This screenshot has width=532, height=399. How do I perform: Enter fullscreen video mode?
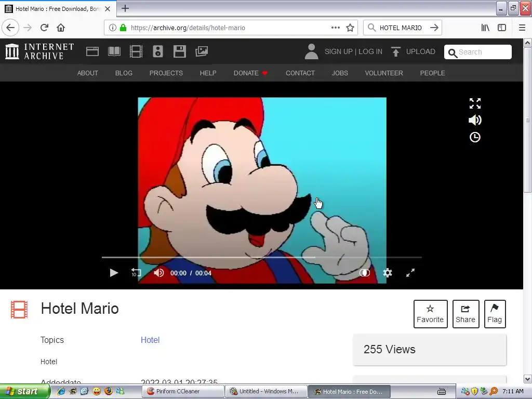coord(410,273)
